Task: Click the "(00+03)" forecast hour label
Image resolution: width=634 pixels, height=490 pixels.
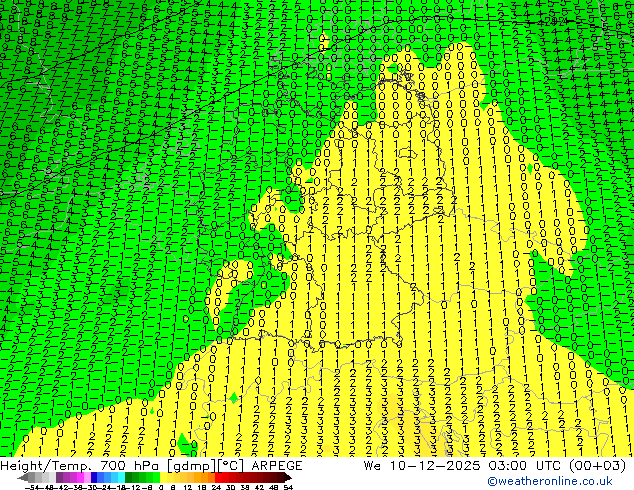Action: click(597, 466)
